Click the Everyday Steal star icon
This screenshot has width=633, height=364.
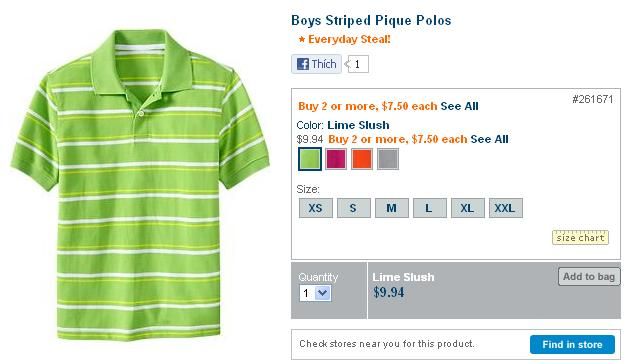click(302, 40)
